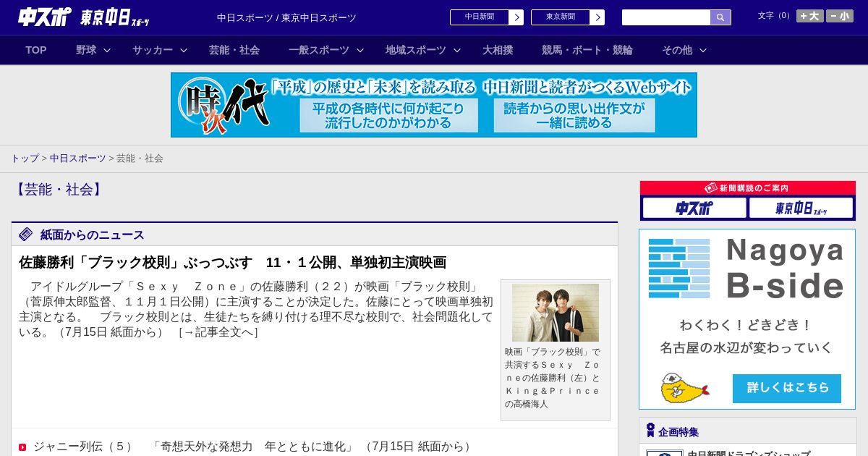
Task: Click the 中スポ logo in header
Action: (44, 17)
